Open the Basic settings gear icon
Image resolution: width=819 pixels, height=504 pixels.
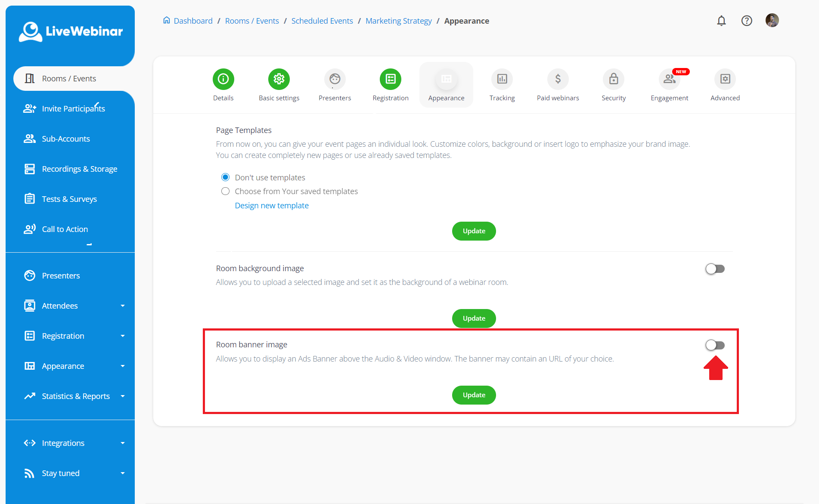(279, 79)
